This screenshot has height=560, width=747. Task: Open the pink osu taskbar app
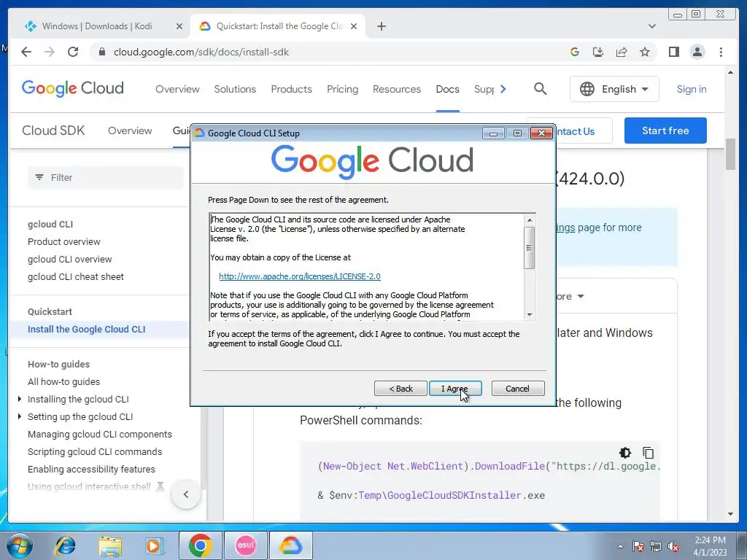[246, 545]
